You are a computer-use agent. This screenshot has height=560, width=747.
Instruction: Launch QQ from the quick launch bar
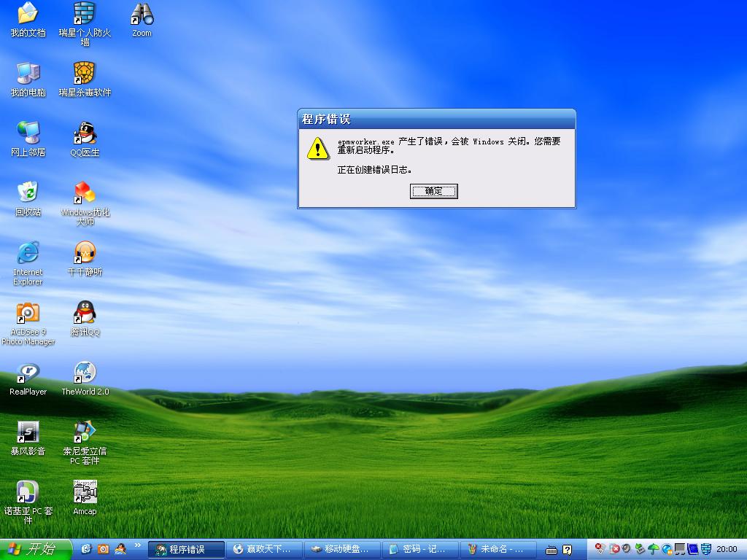point(120,549)
